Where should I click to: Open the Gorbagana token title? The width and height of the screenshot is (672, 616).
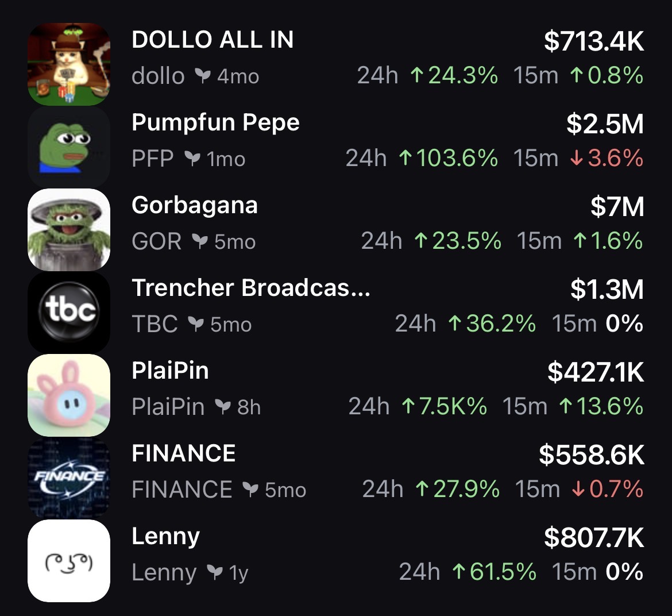[194, 205]
